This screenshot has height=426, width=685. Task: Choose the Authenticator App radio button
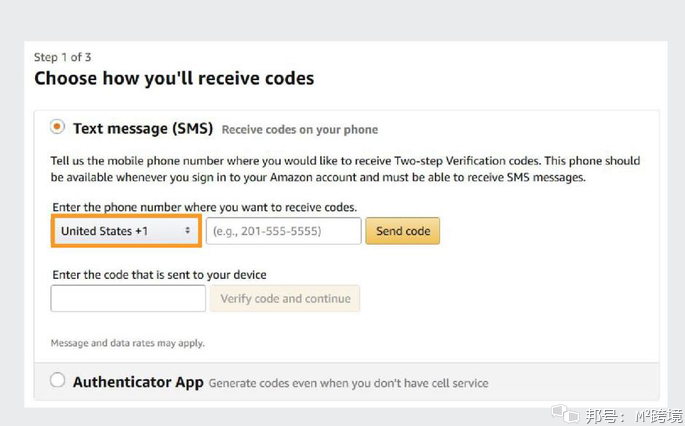(57, 380)
